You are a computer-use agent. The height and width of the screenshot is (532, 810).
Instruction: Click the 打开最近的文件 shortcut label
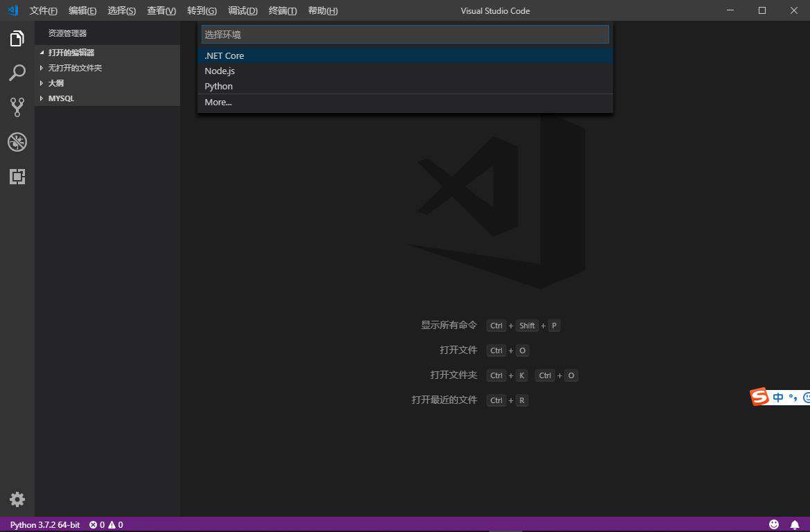click(x=444, y=400)
